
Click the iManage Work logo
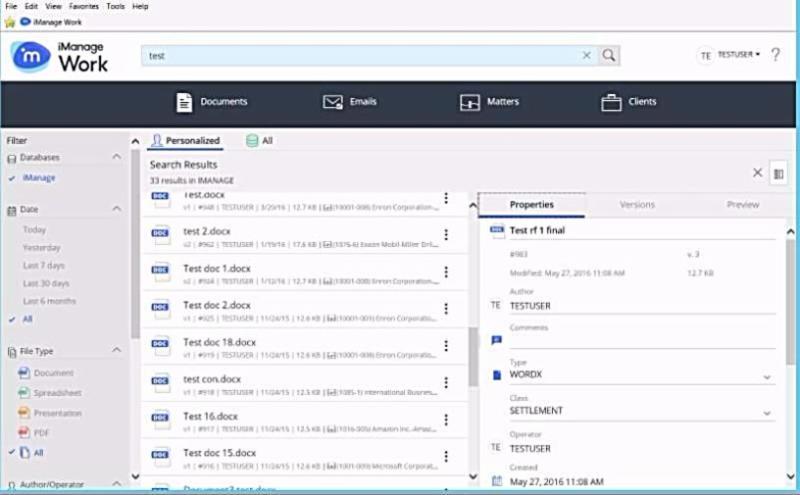61,57
